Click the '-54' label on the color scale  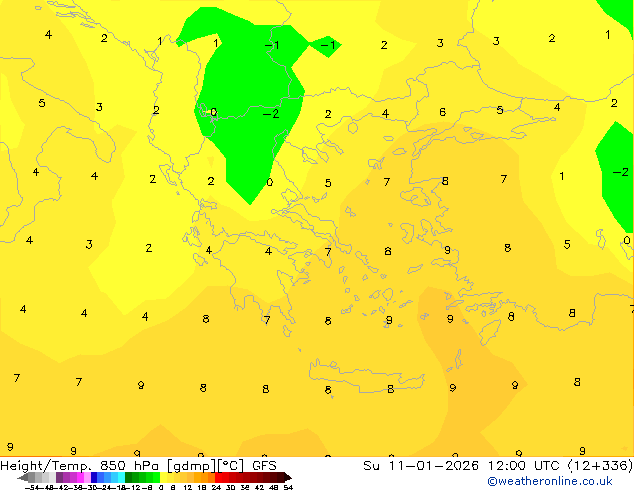tap(32, 487)
